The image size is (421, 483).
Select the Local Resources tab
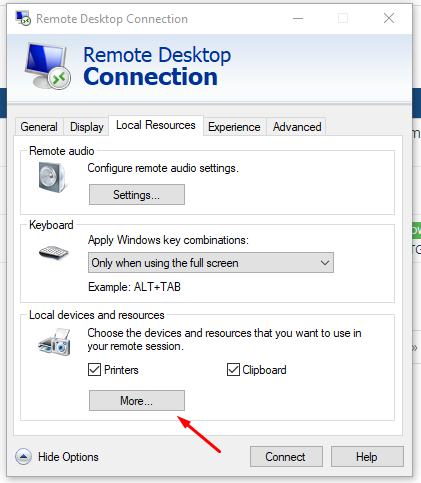click(x=156, y=125)
